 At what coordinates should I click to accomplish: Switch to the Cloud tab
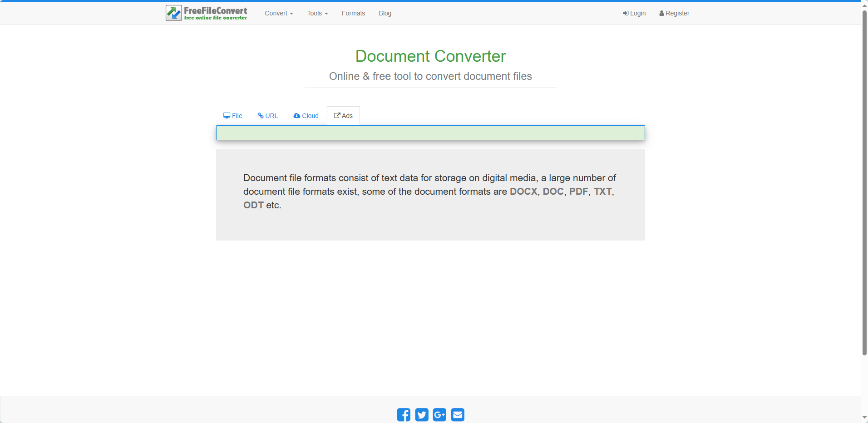pos(306,116)
